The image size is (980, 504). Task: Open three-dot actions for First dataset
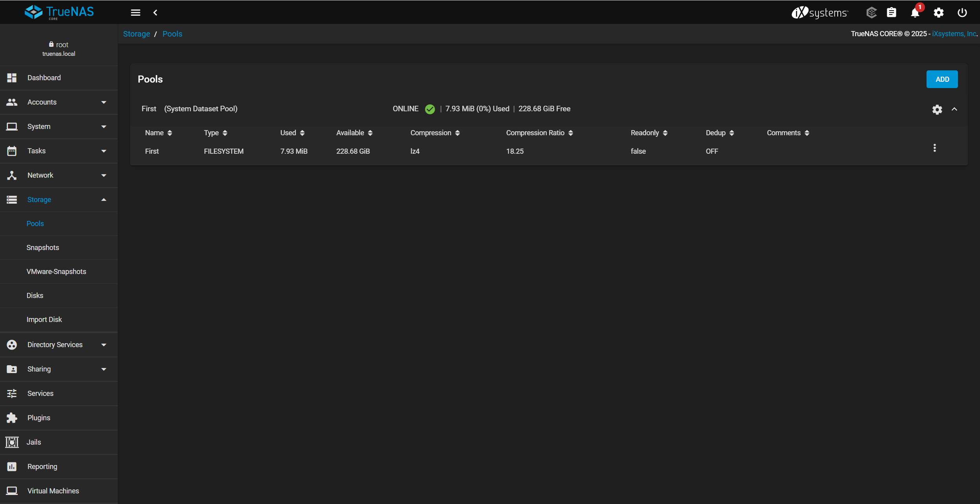(934, 148)
